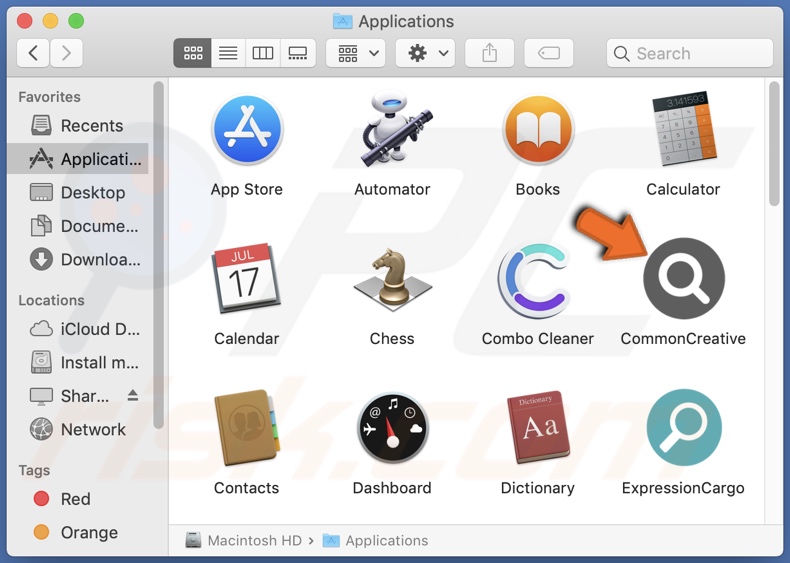Viewport: 790px width, 563px height.
Task: Switch to icon view
Action: 192,53
